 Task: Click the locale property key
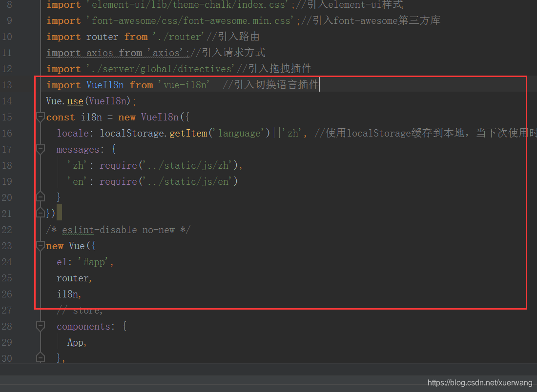[73, 133]
